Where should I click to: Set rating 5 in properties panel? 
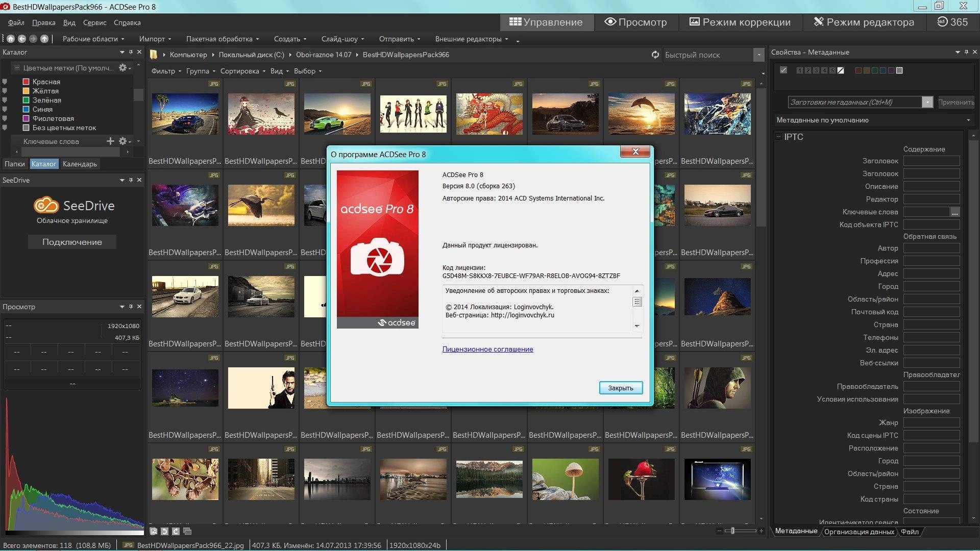point(832,70)
